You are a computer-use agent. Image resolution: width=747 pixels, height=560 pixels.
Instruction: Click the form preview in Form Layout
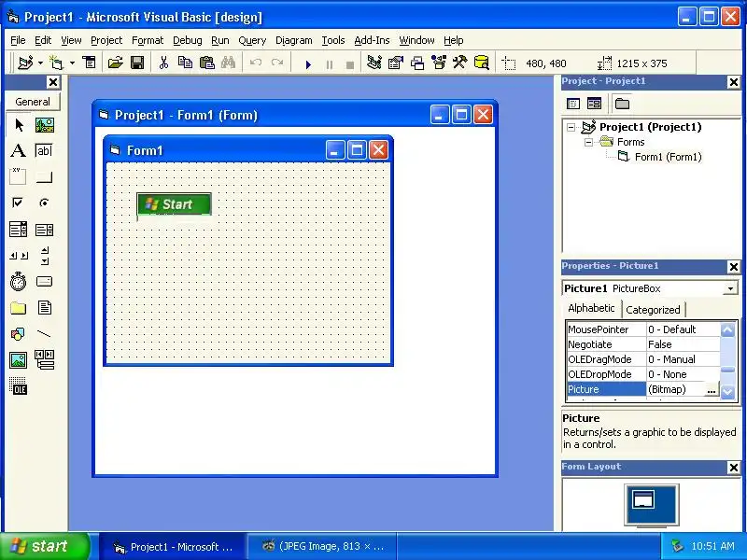point(643,500)
